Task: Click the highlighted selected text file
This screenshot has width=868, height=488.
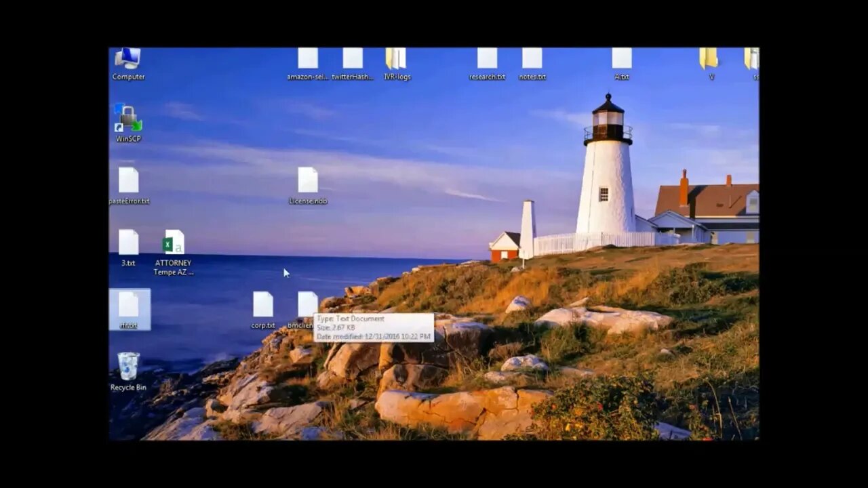Action: click(130, 310)
